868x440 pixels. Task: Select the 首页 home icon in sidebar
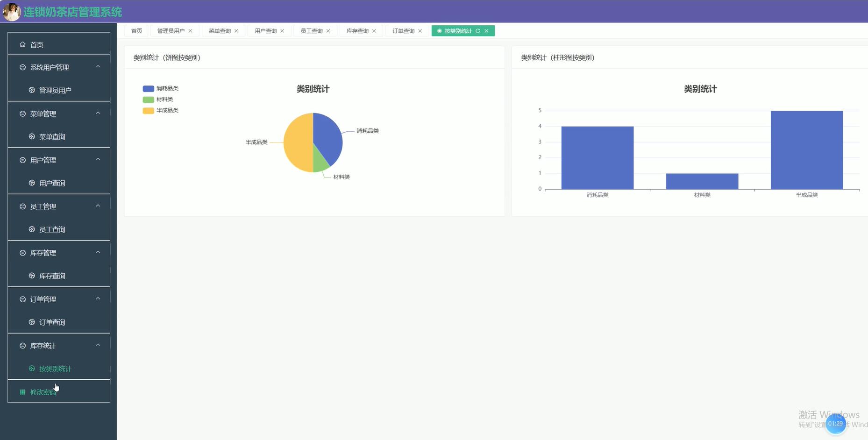[x=22, y=44]
